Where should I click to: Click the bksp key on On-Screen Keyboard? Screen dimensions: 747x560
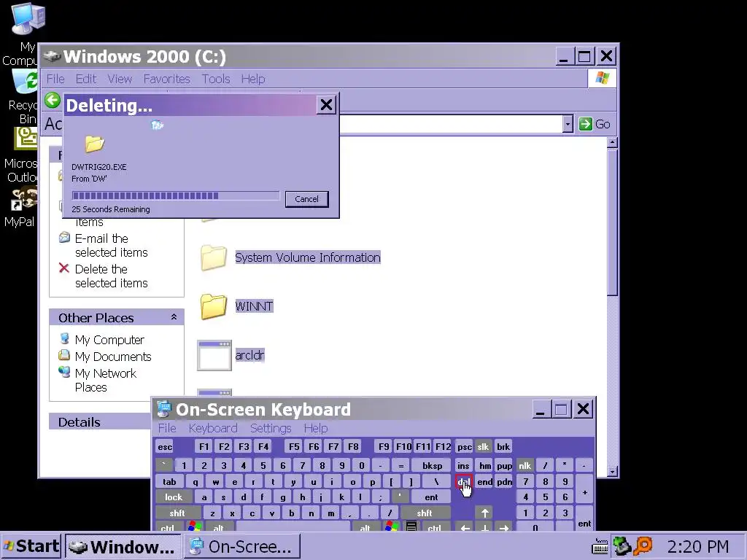pyautogui.click(x=433, y=466)
